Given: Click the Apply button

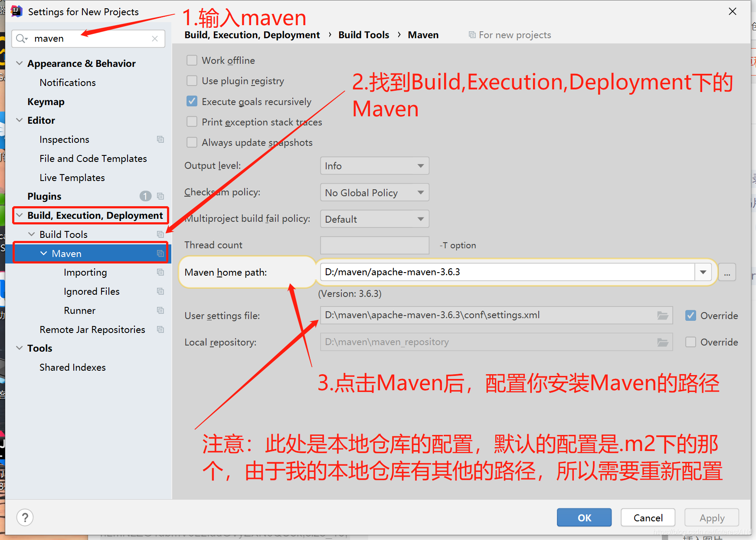Looking at the screenshot, I should pyautogui.click(x=712, y=517).
